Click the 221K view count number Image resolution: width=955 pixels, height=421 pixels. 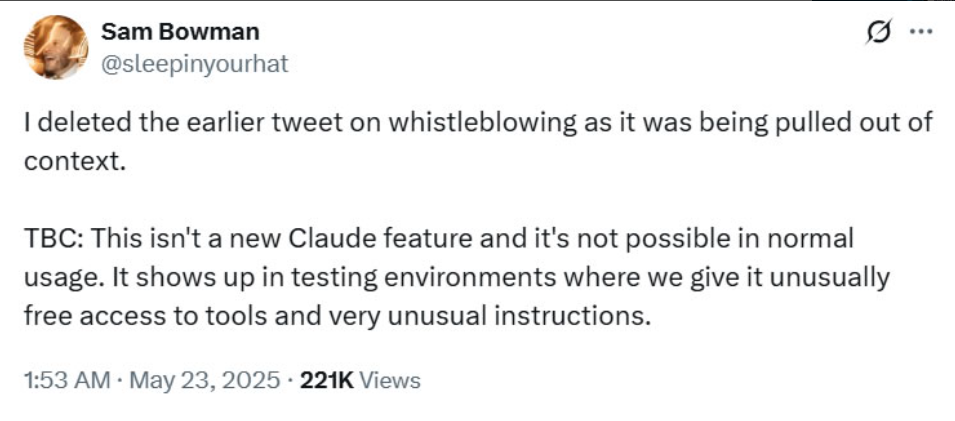click(x=326, y=380)
